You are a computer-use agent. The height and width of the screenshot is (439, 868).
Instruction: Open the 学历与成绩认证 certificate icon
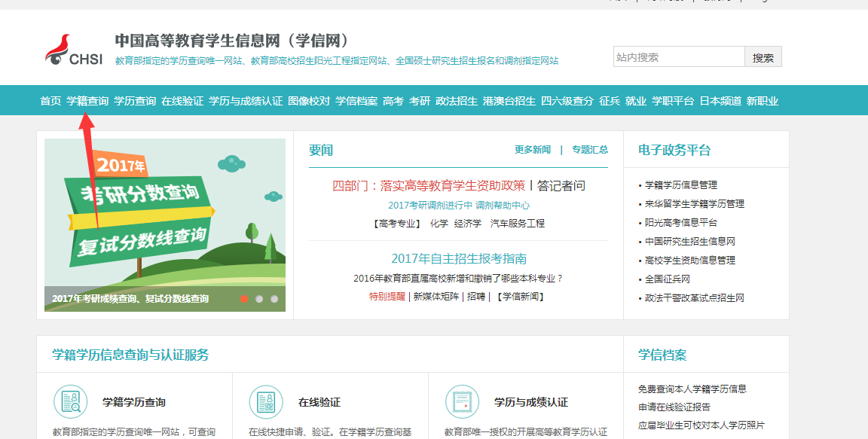462,402
